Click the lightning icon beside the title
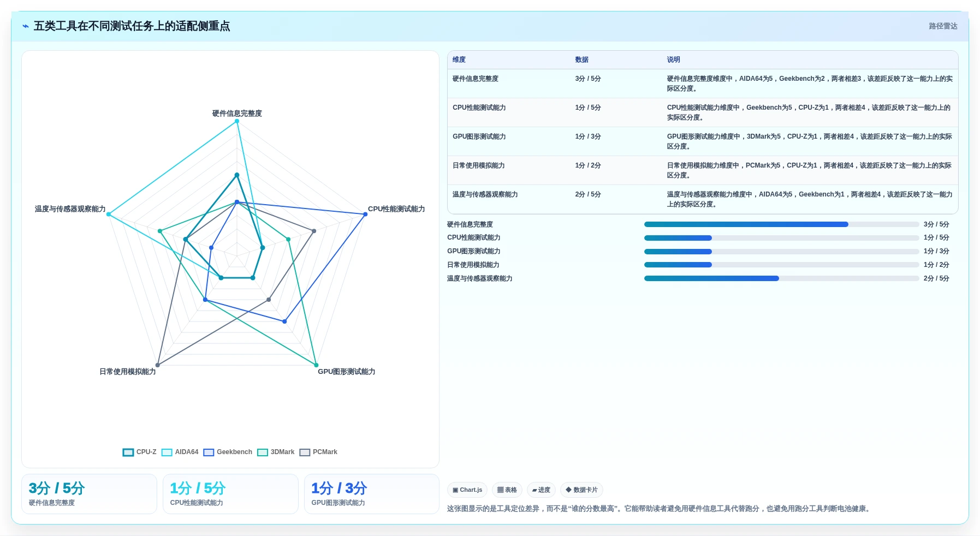The image size is (980, 536). point(25,26)
